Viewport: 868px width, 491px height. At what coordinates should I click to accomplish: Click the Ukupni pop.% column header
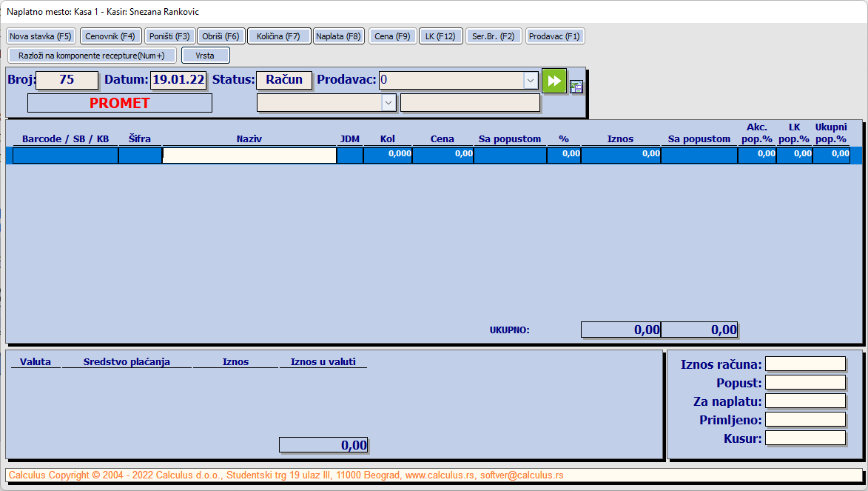(x=831, y=133)
